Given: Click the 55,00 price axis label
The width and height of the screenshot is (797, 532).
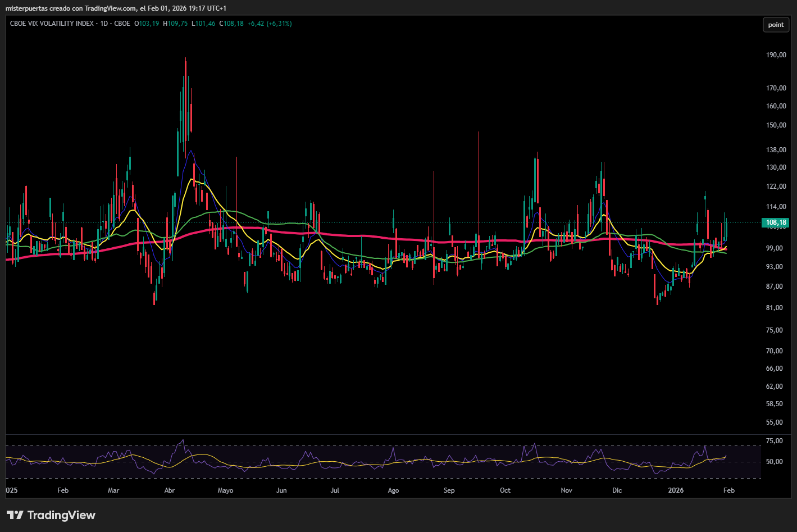Looking at the screenshot, I should click(775, 422).
